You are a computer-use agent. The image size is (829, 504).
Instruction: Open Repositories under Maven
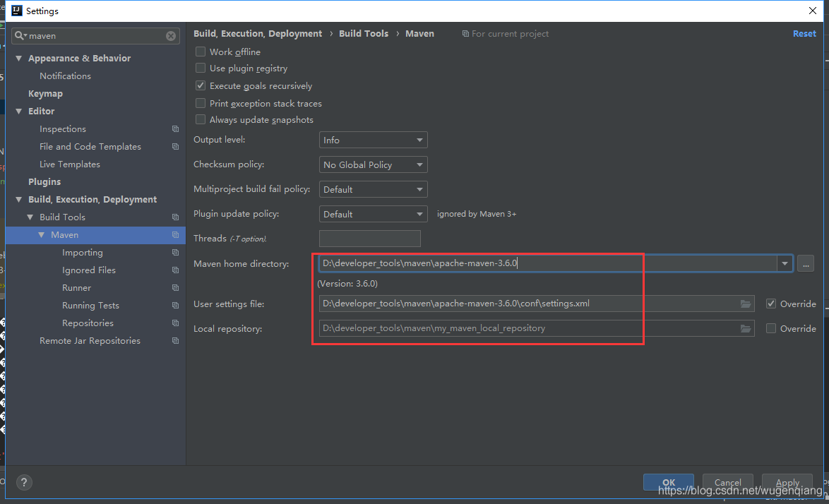tap(88, 323)
